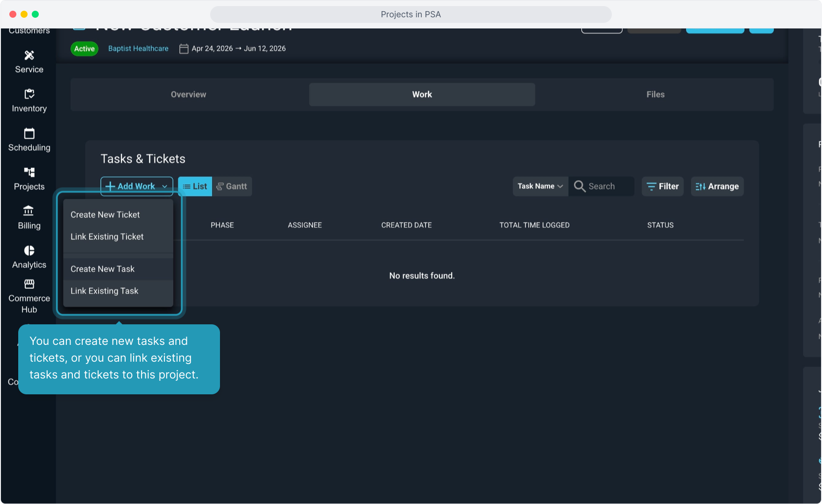Open the Analytics pie chart icon
Screen dimensions: 822x504
click(29, 251)
